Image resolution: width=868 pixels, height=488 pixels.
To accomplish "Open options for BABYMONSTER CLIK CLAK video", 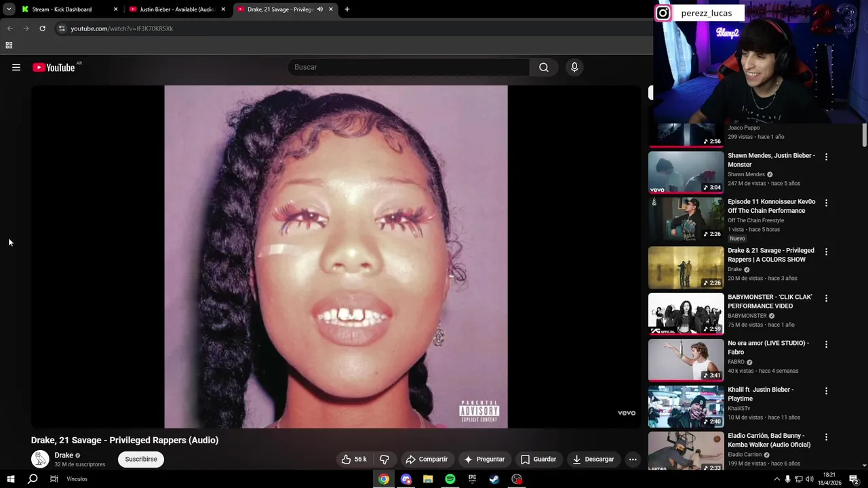I will (x=826, y=298).
